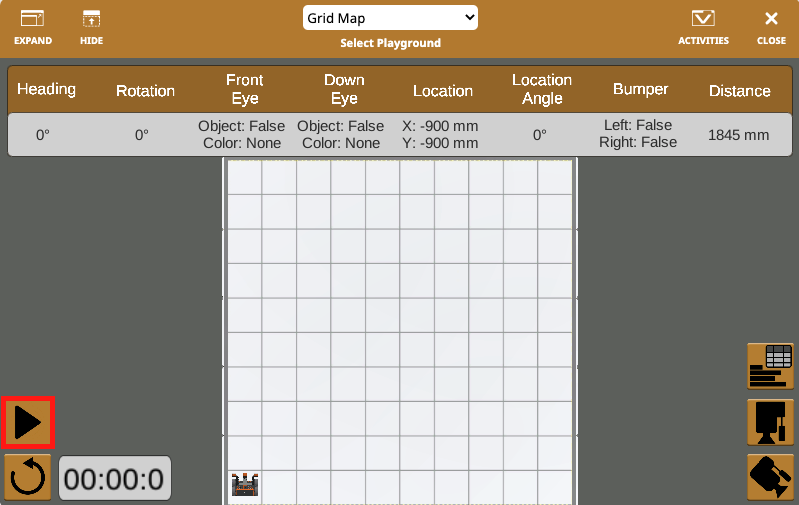
Task: Toggle the dashboard display icon
Action: pos(770,366)
